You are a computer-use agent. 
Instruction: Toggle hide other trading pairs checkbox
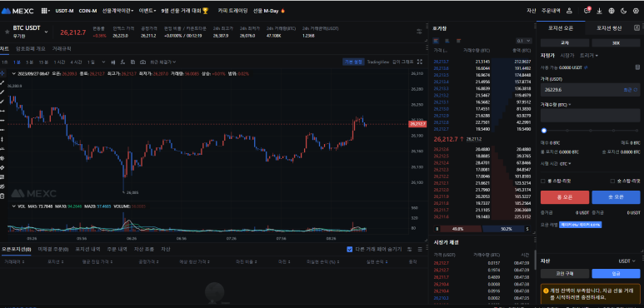coord(350,249)
